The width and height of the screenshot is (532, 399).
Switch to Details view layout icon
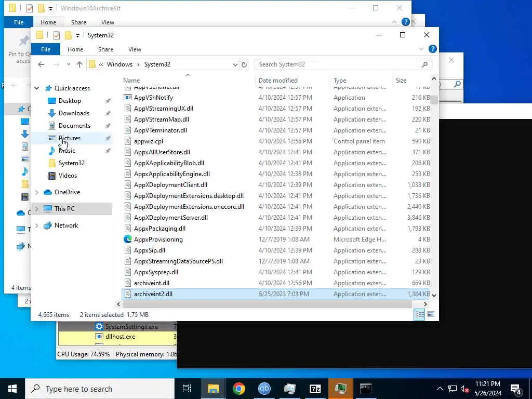pos(419,314)
